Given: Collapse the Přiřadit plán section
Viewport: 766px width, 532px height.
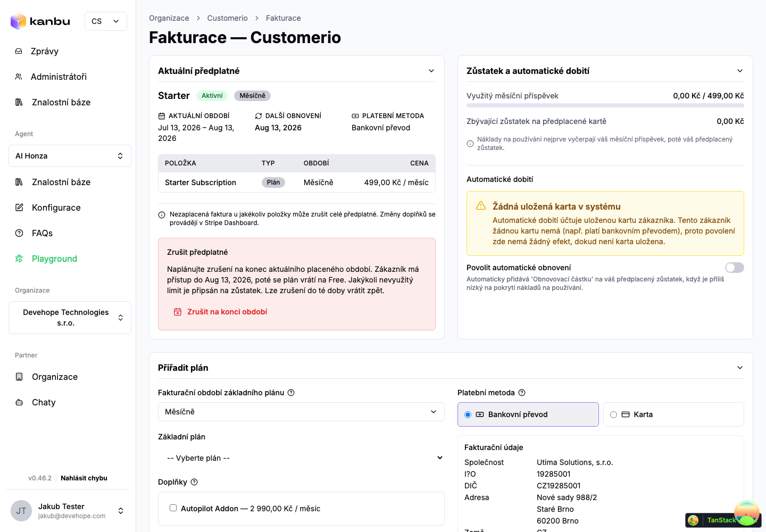Looking at the screenshot, I should click(740, 368).
